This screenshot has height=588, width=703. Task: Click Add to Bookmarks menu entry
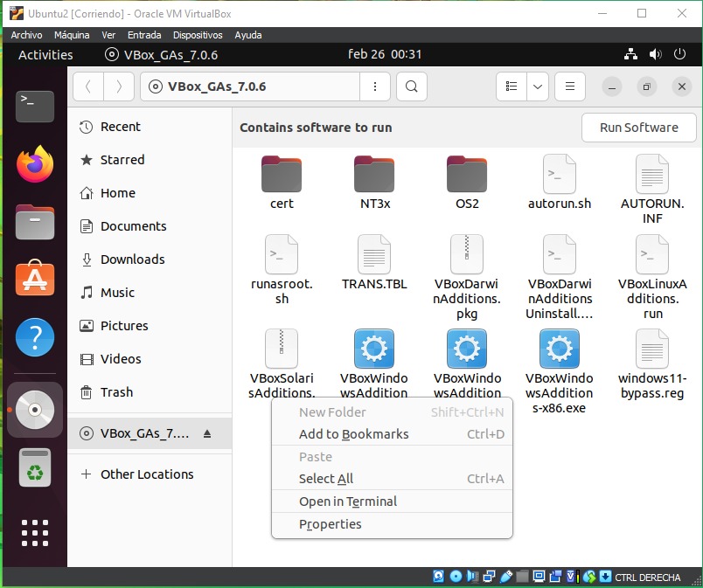pos(354,434)
